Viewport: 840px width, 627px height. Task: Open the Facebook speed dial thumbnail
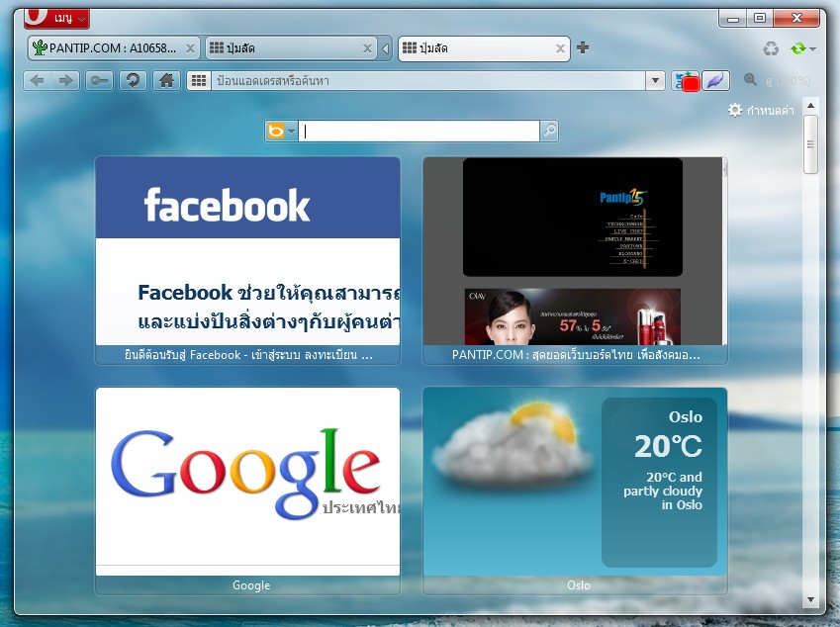(247, 261)
